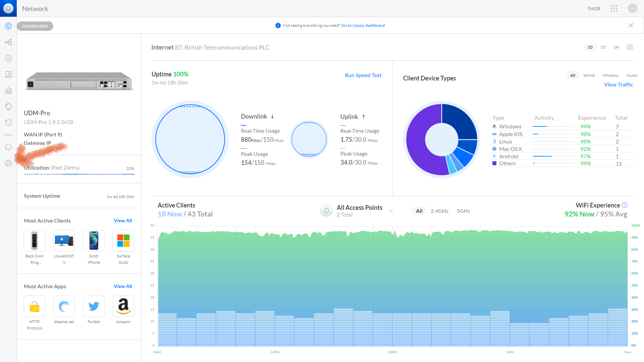Open the network Topology view
Screen dimensions: 644x362
(x=8, y=42)
